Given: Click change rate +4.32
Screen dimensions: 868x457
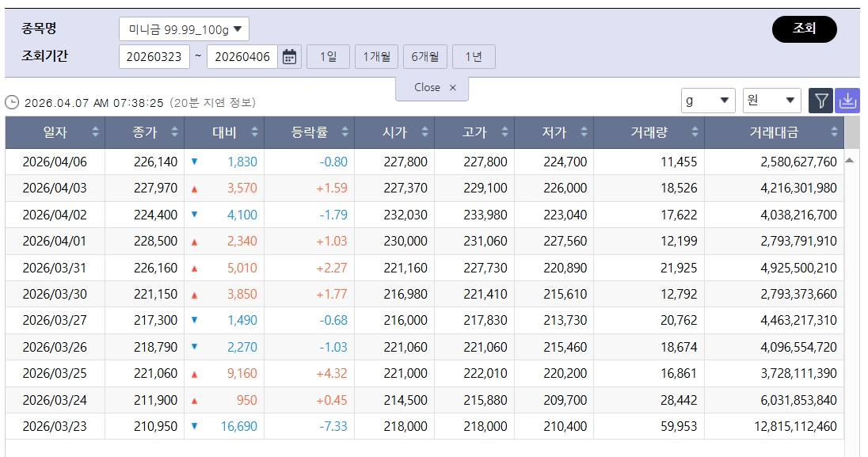Looking at the screenshot, I should [x=332, y=373].
